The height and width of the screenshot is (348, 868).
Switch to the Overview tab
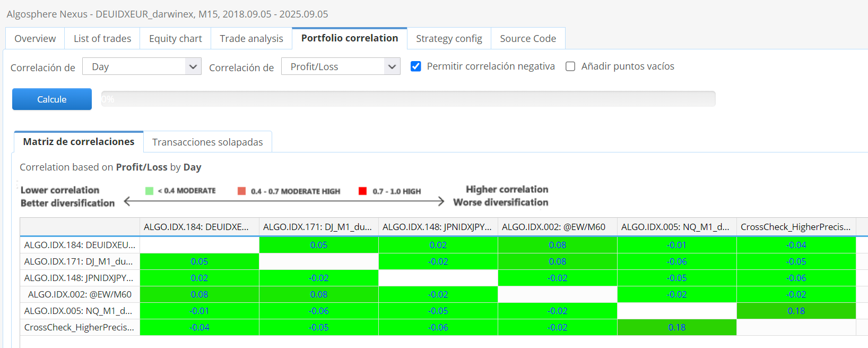pos(35,39)
